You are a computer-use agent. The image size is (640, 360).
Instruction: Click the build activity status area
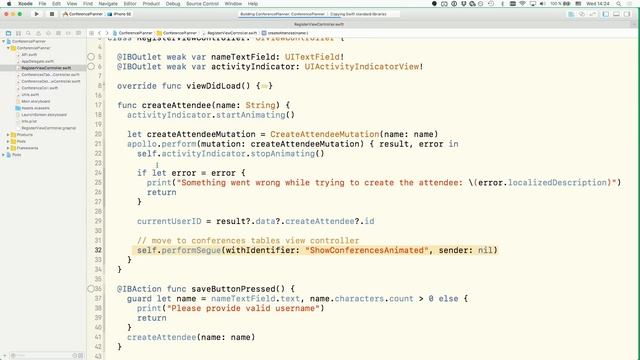point(319,14)
